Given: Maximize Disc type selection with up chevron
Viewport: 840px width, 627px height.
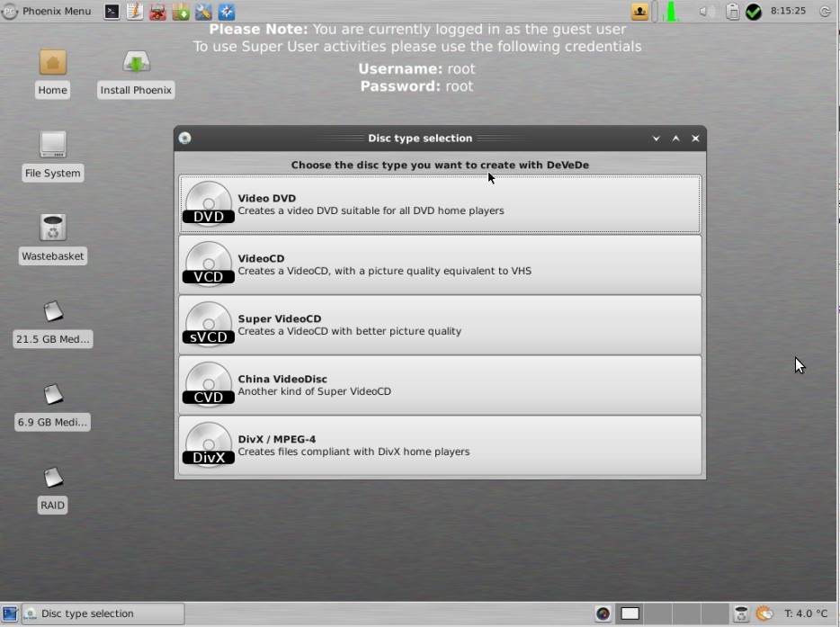Looking at the screenshot, I should click(676, 139).
